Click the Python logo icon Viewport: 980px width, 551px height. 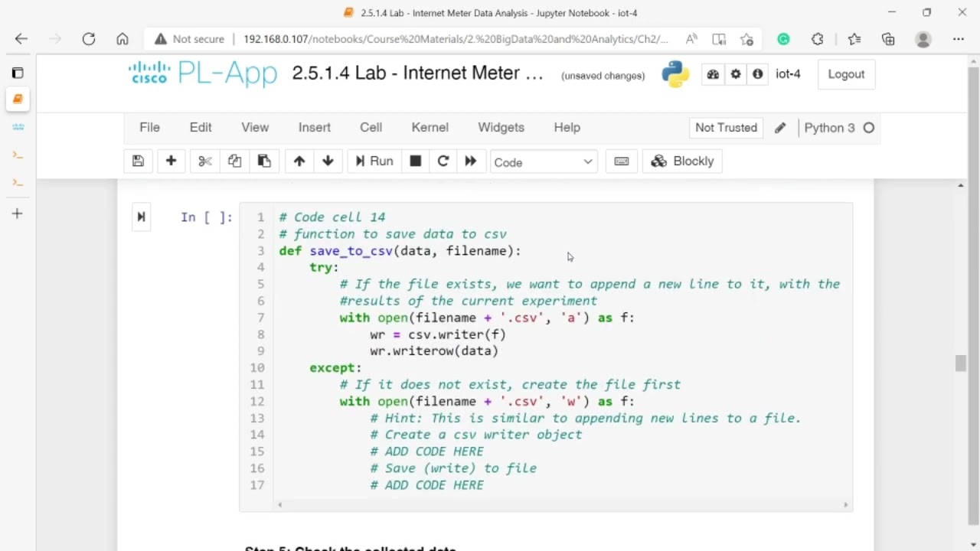tap(675, 74)
